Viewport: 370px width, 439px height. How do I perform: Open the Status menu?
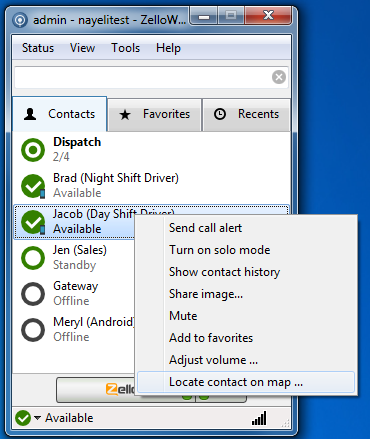point(38,48)
